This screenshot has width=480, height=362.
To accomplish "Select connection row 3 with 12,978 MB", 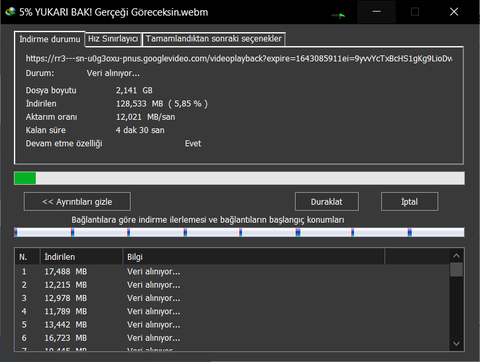I will coord(232,298).
